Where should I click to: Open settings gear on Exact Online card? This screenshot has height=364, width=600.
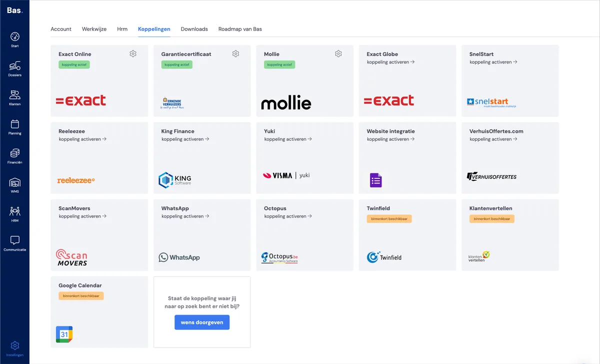pyautogui.click(x=133, y=54)
